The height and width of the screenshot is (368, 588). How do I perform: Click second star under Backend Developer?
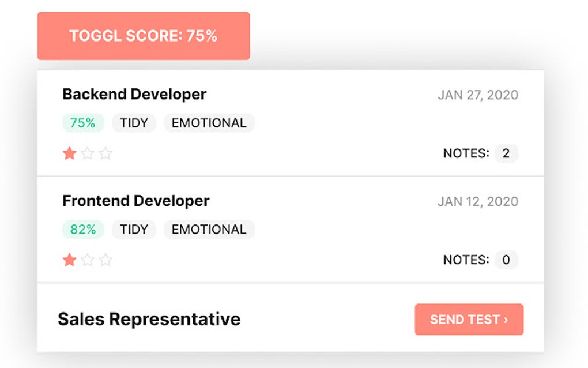[88, 153]
